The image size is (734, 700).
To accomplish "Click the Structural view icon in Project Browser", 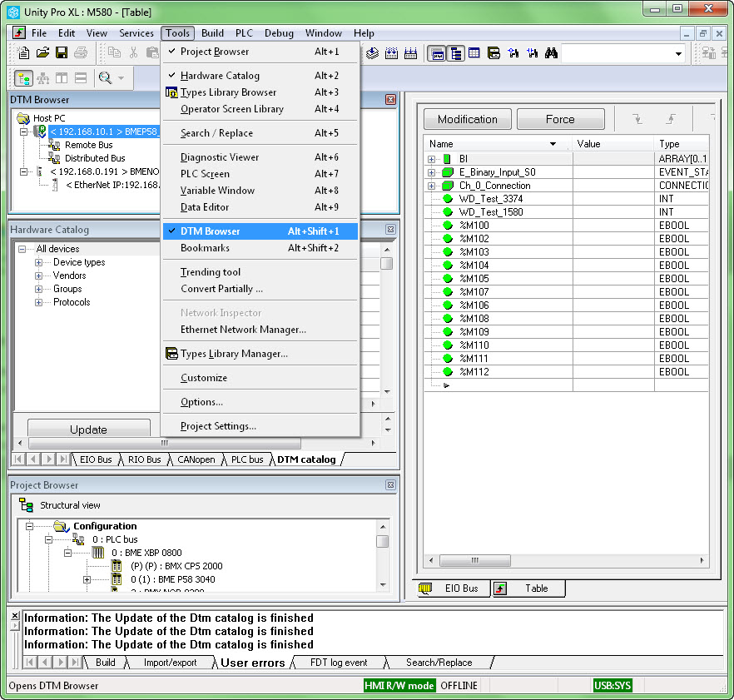I will coord(26,505).
